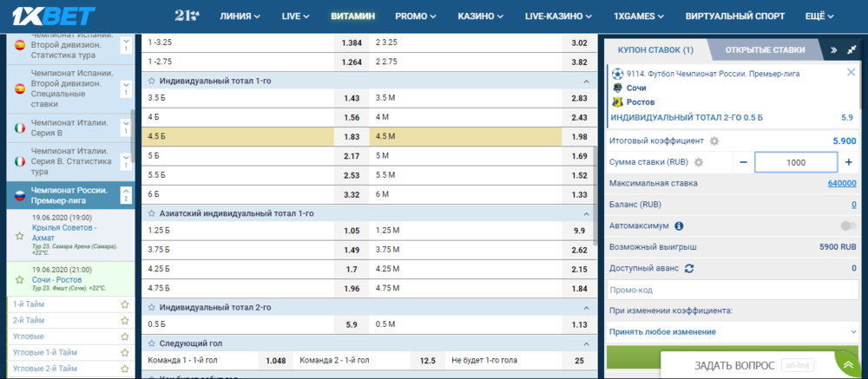Open the LIVE dropdown menu
This screenshot has height=379, width=868.
pos(295,16)
